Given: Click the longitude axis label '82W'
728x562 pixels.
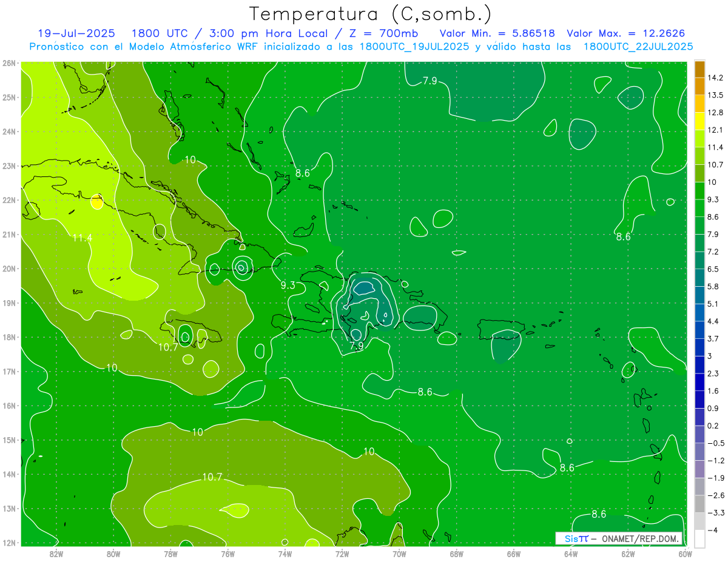Looking at the screenshot, I should coord(56,554).
